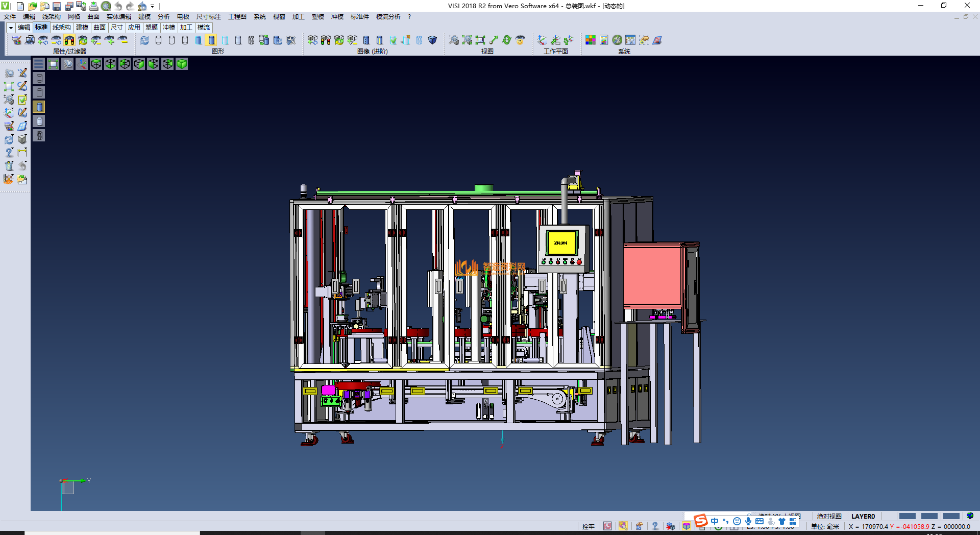Expand the quick access toolbar customize arrow
Screen dimensions: 980x535
[153, 6]
